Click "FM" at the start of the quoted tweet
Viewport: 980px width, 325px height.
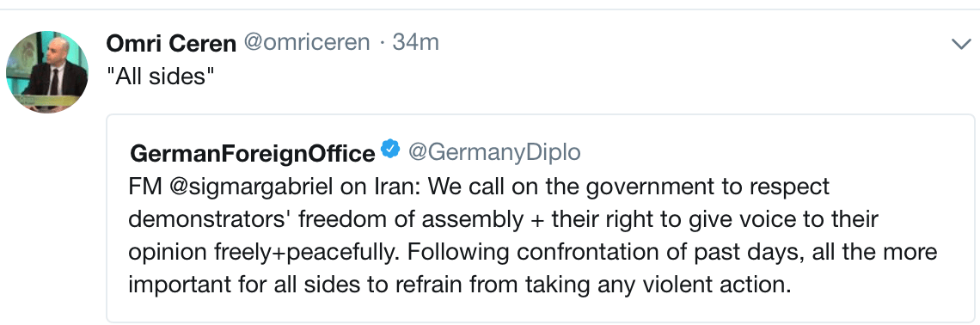click(x=145, y=187)
